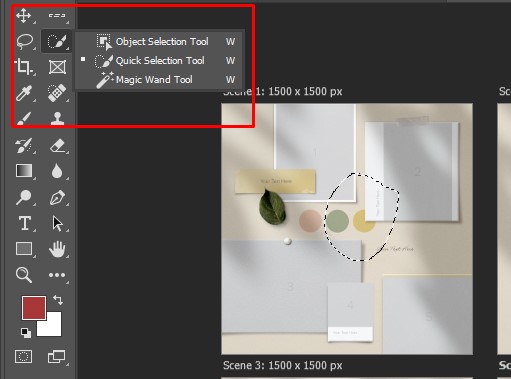Image resolution: width=511 pixels, height=379 pixels.
Task: Reset default foreground and background colors
Action: [26, 333]
